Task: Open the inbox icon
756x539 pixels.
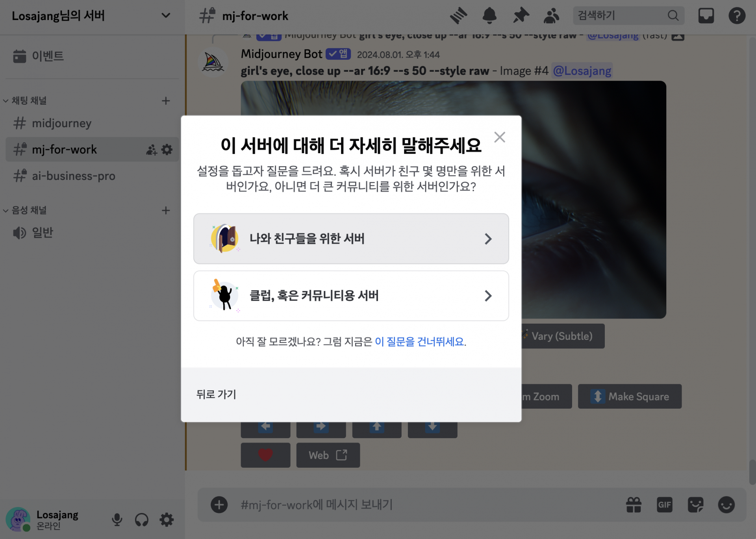Action: (x=706, y=16)
